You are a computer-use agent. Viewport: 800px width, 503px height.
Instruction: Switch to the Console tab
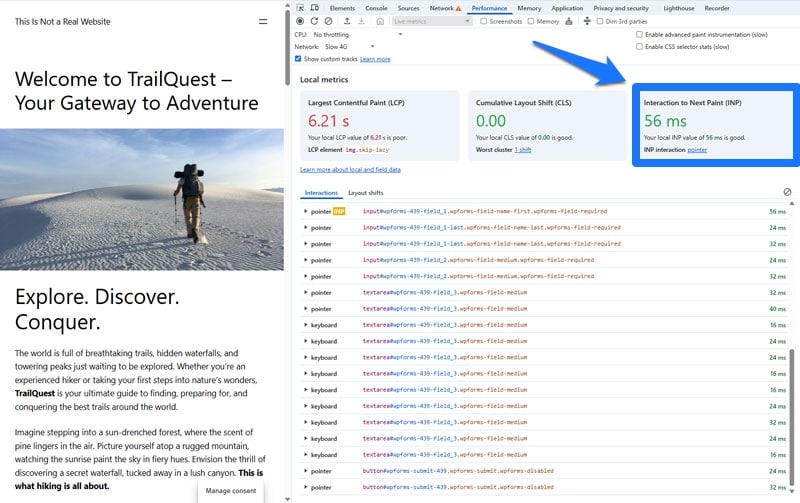(376, 8)
